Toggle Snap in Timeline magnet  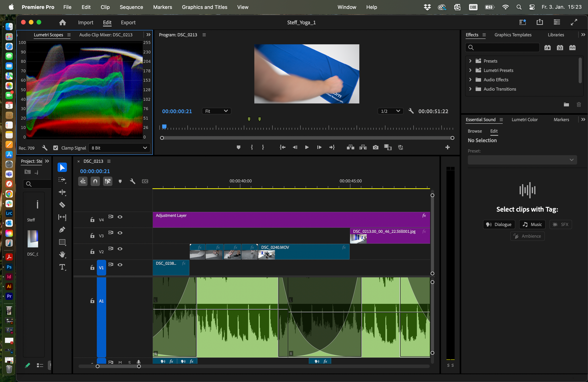pyautogui.click(x=95, y=181)
